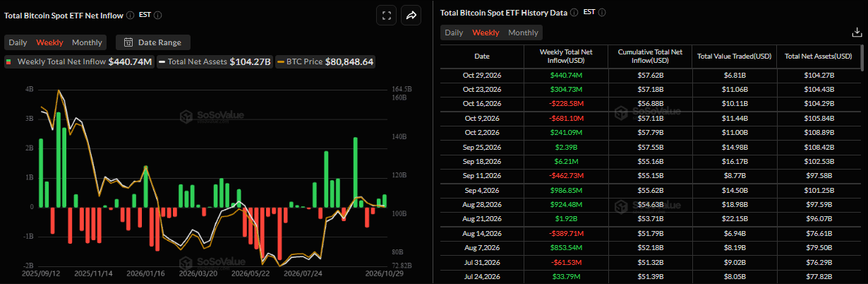868x284 pixels.
Task: Click the Date column header
Action: coord(482,56)
